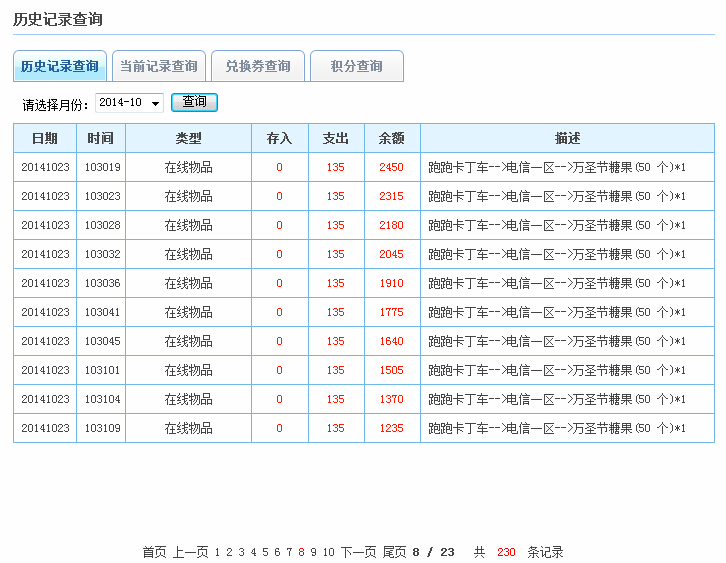Jump to 尾页 in pagination
This screenshot has width=726, height=563.
[394, 552]
